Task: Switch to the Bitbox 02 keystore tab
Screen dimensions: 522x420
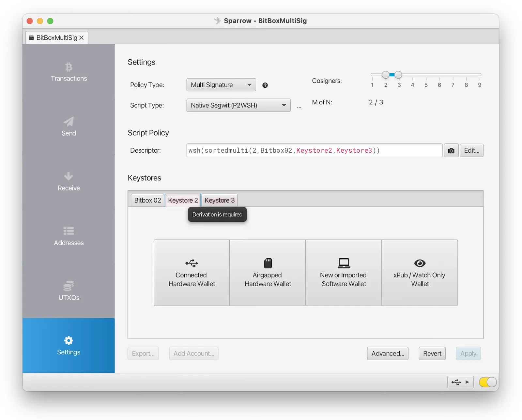Action: pos(147,200)
